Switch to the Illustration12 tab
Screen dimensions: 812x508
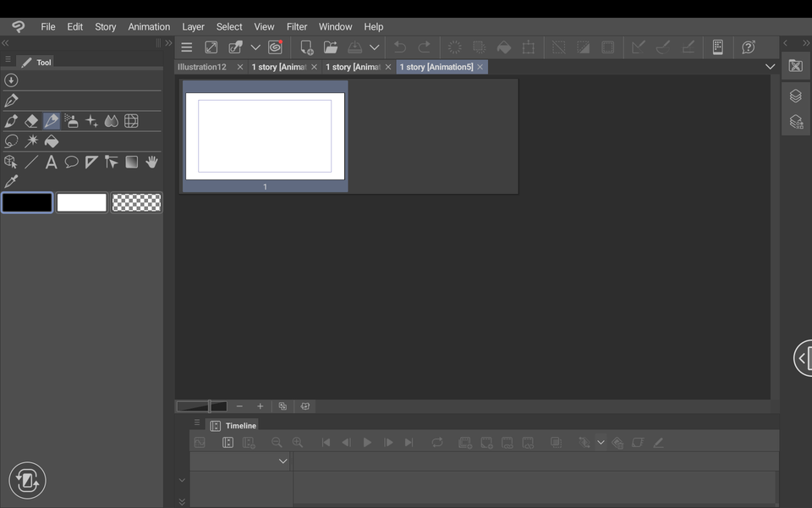[203, 66]
